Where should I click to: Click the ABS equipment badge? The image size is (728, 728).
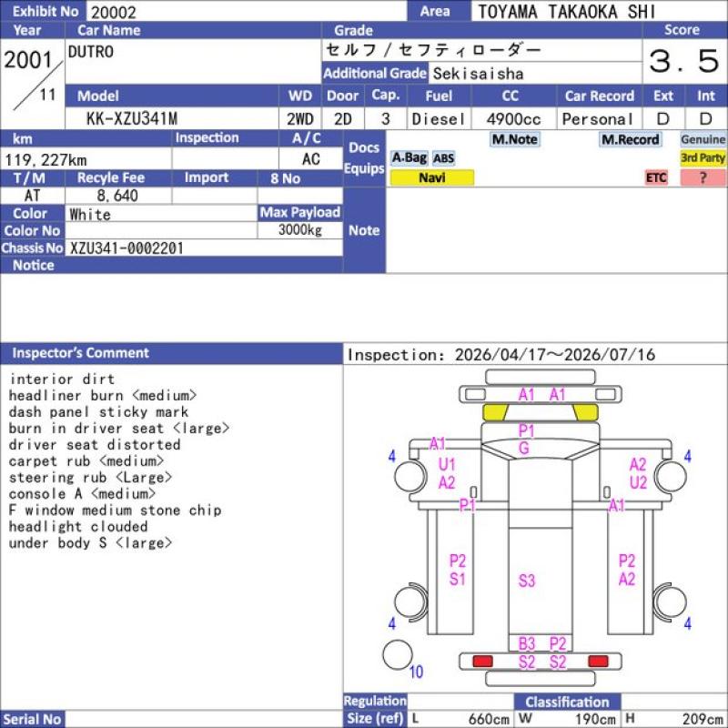444,158
